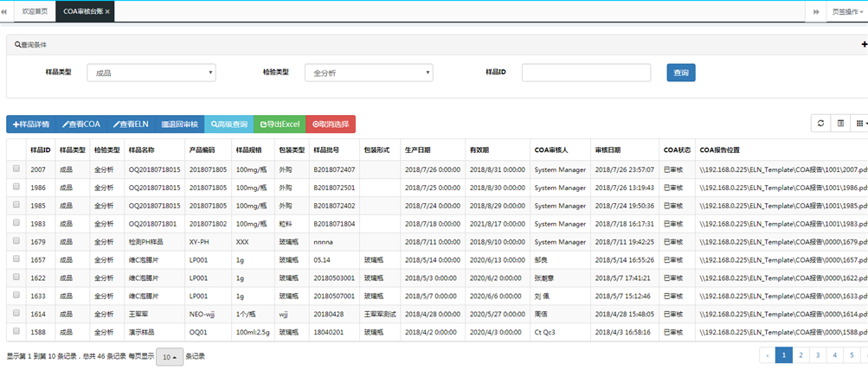The image size is (868, 370).
Task: Click 查询条件 panel heading
Action: (x=30, y=45)
